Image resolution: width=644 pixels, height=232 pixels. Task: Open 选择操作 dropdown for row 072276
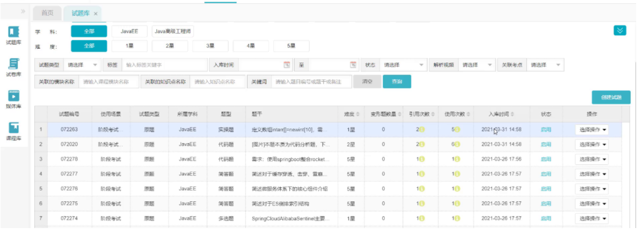tap(592, 188)
